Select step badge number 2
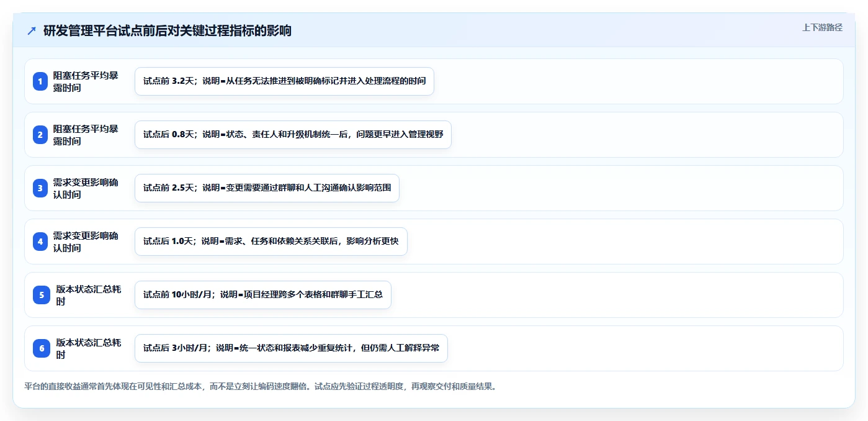The height and width of the screenshot is (421, 868). pos(40,135)
